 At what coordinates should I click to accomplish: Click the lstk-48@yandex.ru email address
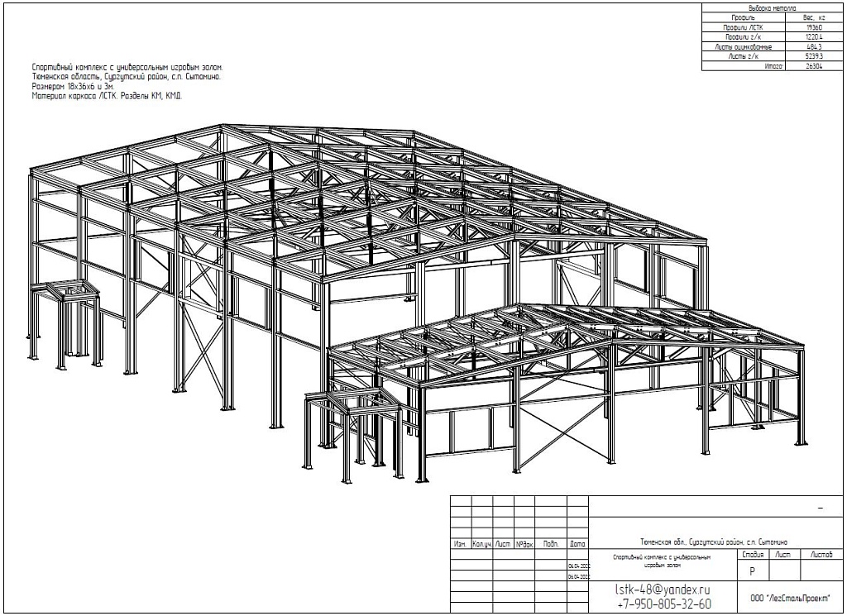click(x=663, y=590)
